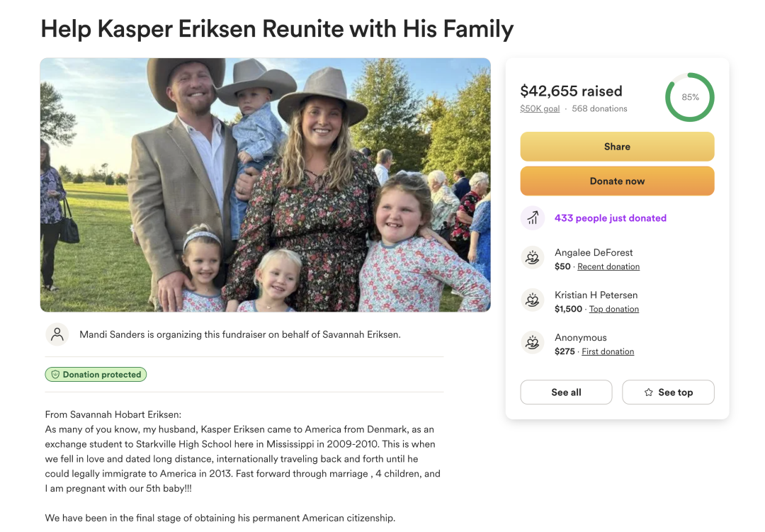Open the $50K goal link

click(540, 109)
